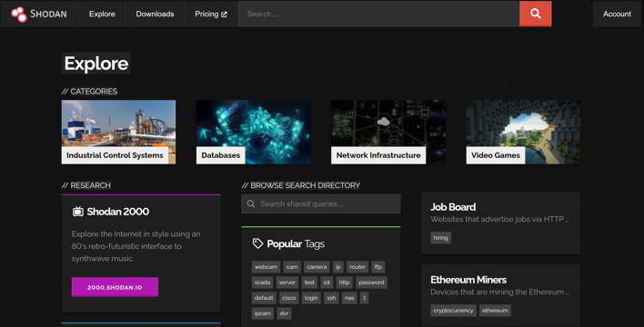Select the password tag
The height and width of the screenshot is (327, 644).
click(371, 282)
